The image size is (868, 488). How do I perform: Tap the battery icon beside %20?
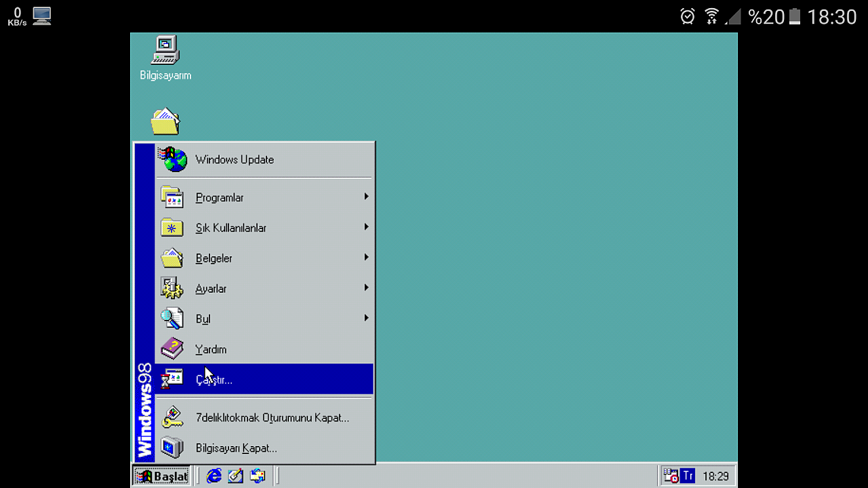tap(795, 16)
